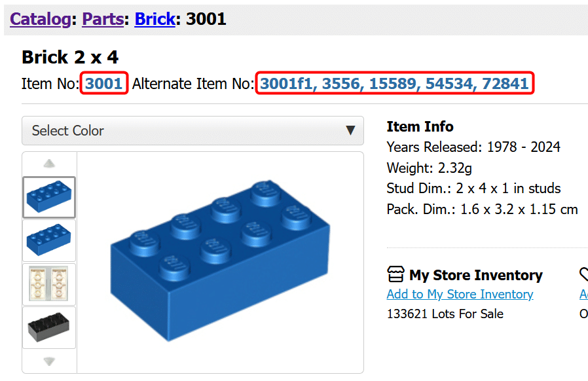Open the Catalog breadcrumb link
588x381 pixels.
pyautogui.click(x=41, y=19)
